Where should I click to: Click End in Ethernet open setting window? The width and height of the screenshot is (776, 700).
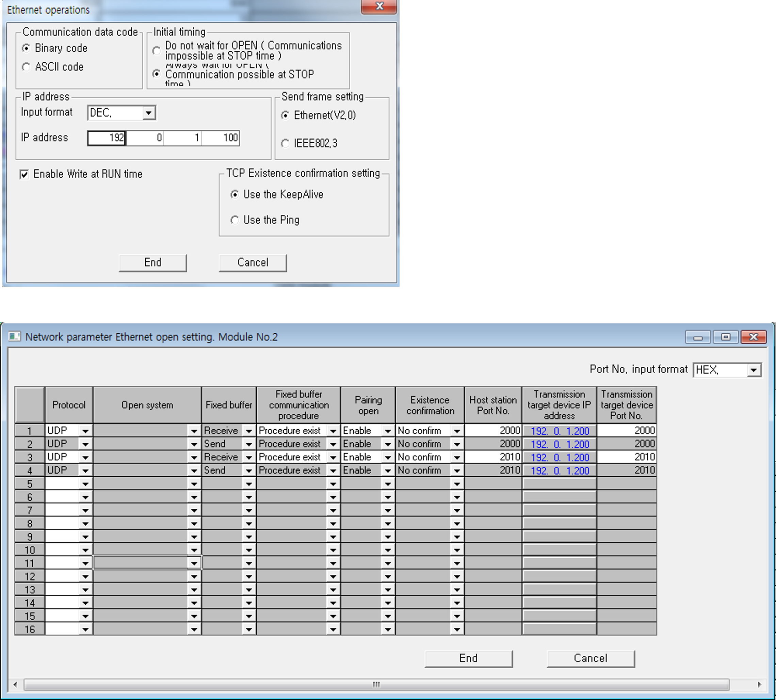(468, 658)
